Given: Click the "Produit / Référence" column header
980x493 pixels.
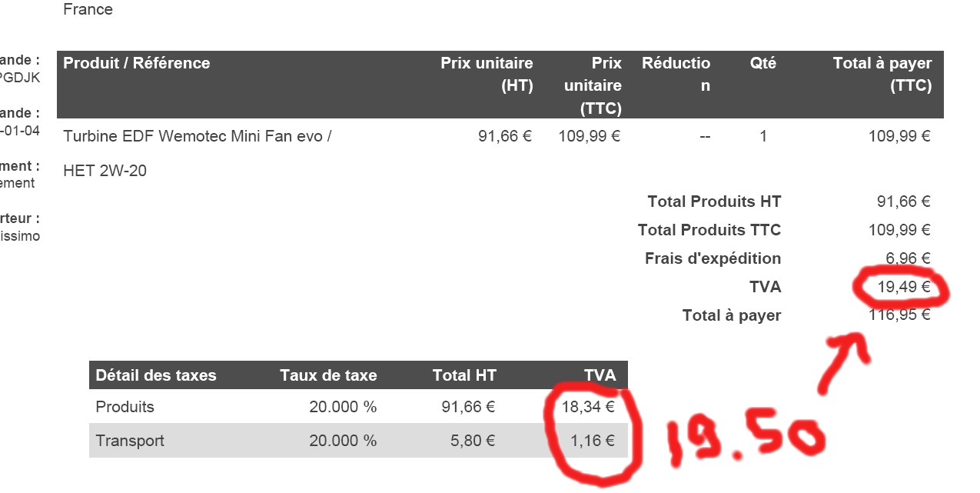Looking at the screenshot, I should point(137,63).
